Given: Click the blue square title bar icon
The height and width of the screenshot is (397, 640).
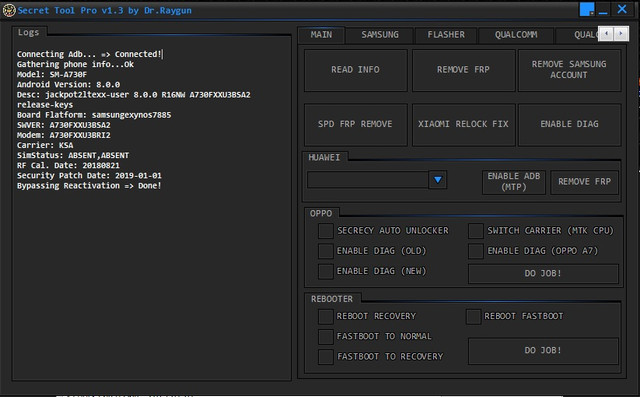Looking at the screenshot, I should (587, 9).
